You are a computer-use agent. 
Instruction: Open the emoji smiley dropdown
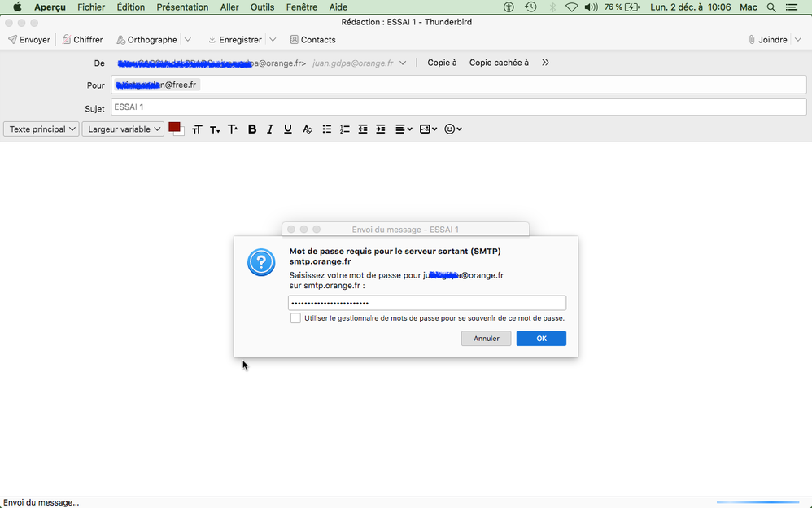click(453, 129)
